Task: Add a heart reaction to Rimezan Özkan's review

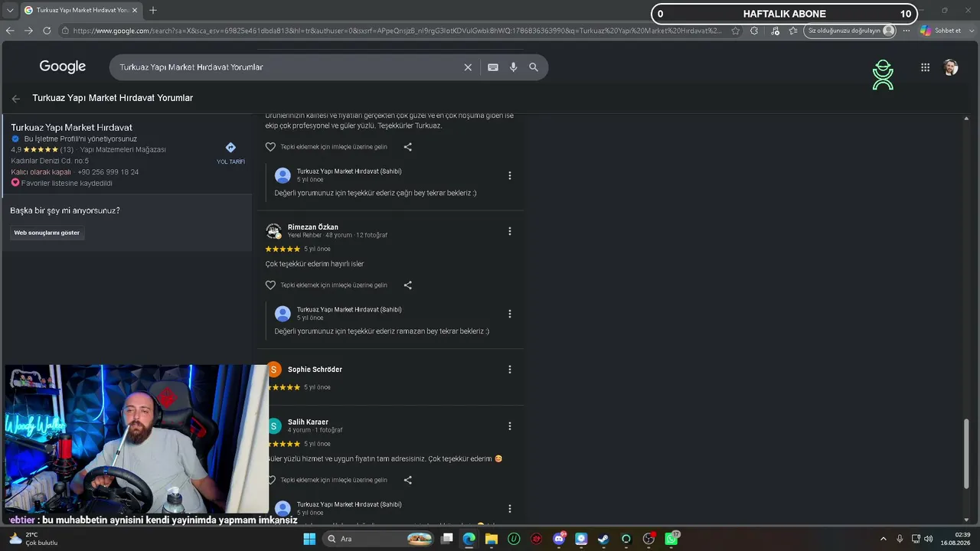Action: (x=270, y=285)
